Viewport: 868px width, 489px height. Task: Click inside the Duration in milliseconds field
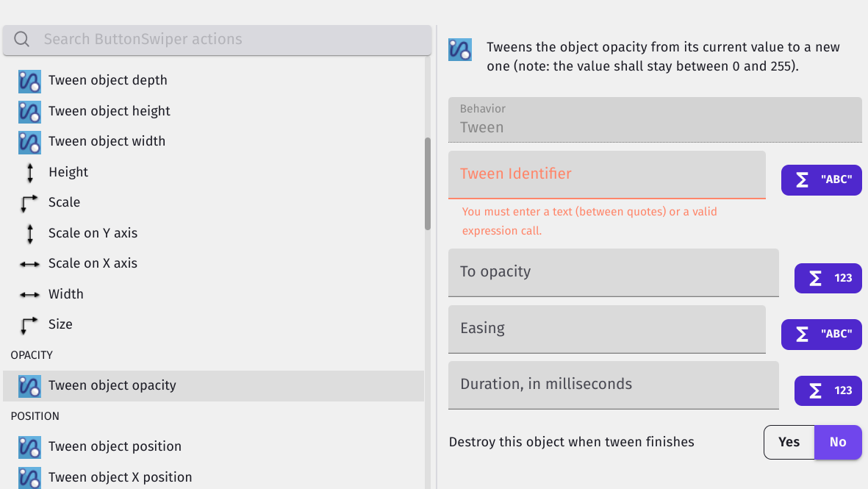pyautogui.click(x=614, y=384)
